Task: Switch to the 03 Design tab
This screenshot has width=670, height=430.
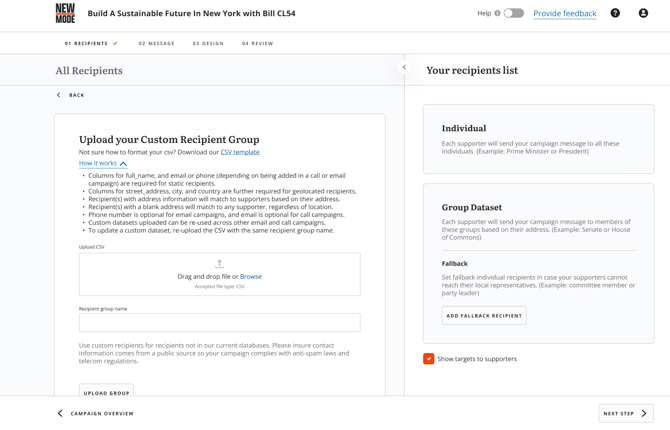Action: tap(208, 44)
